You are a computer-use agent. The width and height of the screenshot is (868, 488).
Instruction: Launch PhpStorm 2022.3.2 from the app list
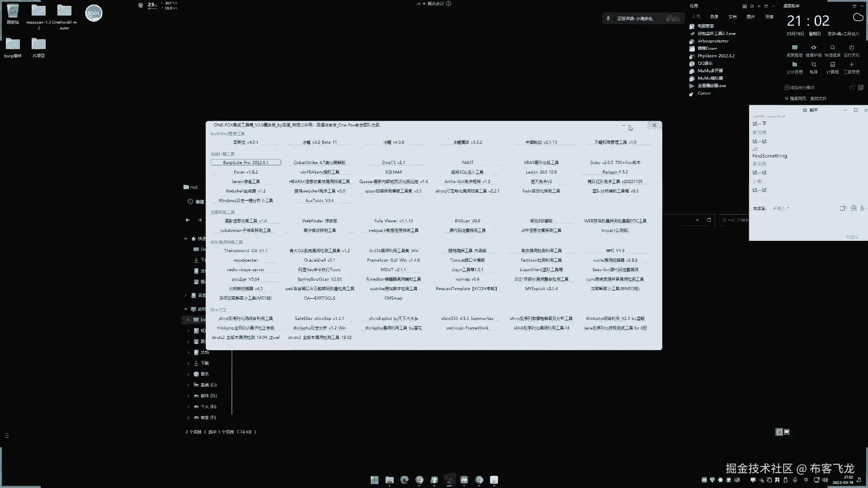pos(716,56)
